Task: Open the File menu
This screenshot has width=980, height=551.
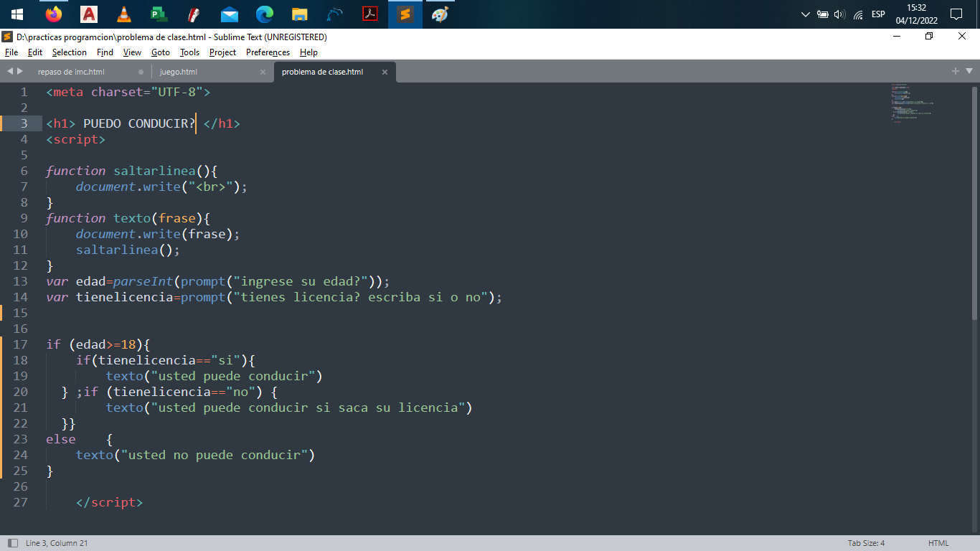Action: (x=11, y=52)
